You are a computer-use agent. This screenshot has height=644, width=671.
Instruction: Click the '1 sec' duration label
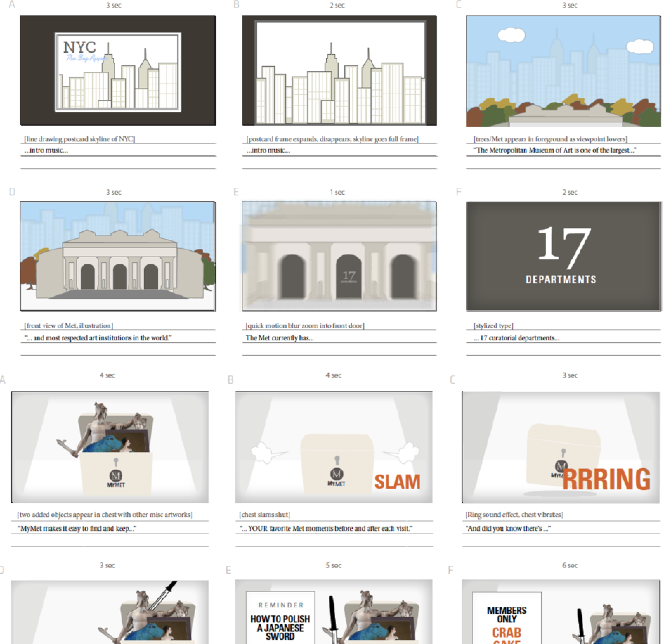click(x=337, y=192)
